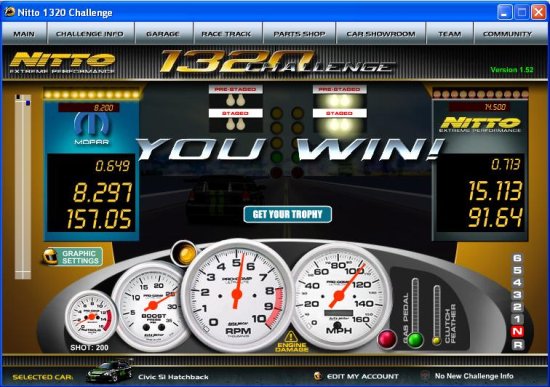
Task: Click the Mopar logo on left scoreboard
Action: (x=92, y=128)
